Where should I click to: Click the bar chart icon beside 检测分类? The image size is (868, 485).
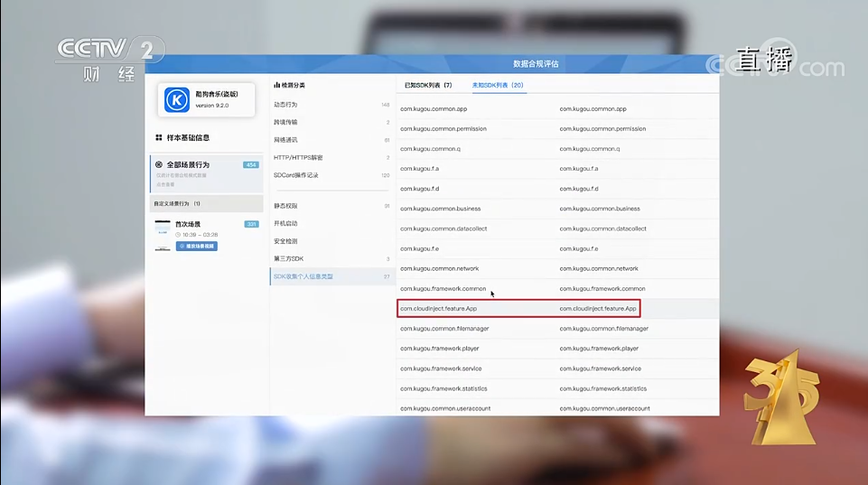click(277, 85)
